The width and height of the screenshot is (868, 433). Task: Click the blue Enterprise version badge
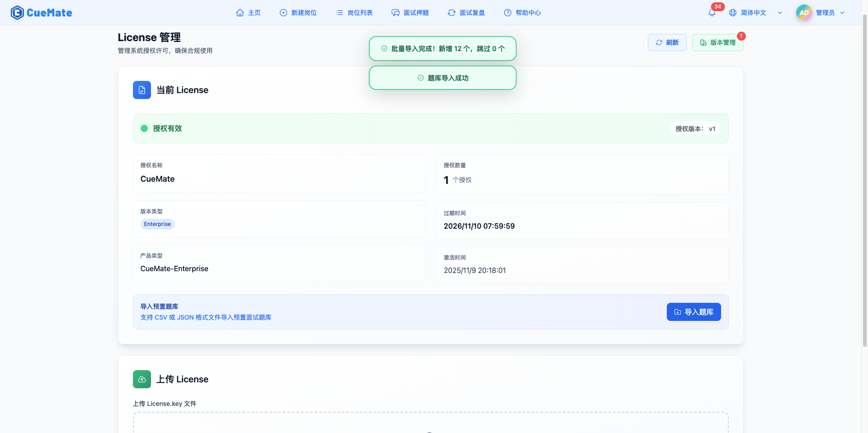click(157, 224)
